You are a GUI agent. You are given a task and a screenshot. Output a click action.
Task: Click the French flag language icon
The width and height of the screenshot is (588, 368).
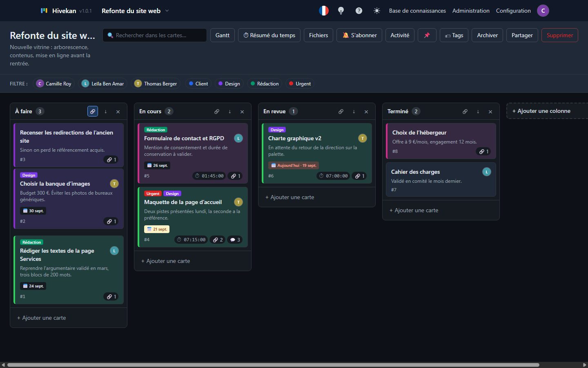(x=323, y=11)
